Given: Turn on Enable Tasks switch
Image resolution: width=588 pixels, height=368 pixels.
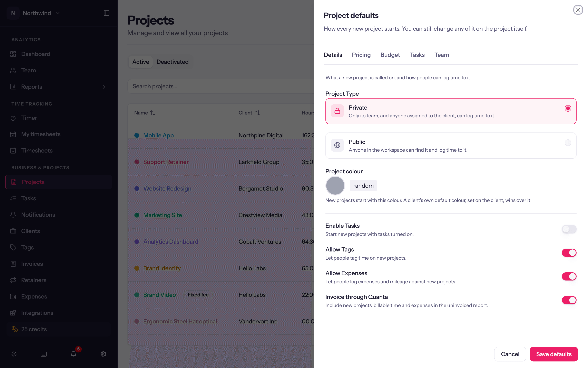Looking at the screenshot, I should click(569, 229).
